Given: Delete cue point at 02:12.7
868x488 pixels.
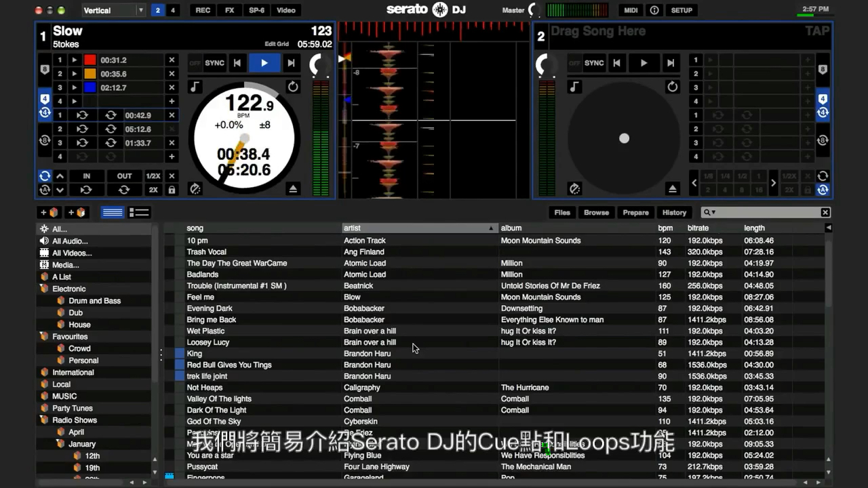Looking at the screenshot, I should pos(172,87).
